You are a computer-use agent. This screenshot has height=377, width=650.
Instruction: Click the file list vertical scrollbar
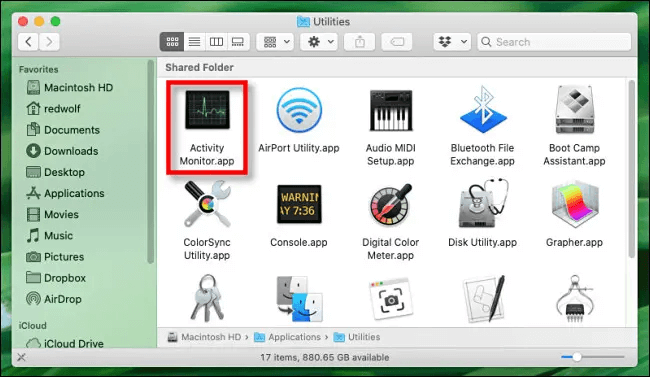[x=631, y=169]
